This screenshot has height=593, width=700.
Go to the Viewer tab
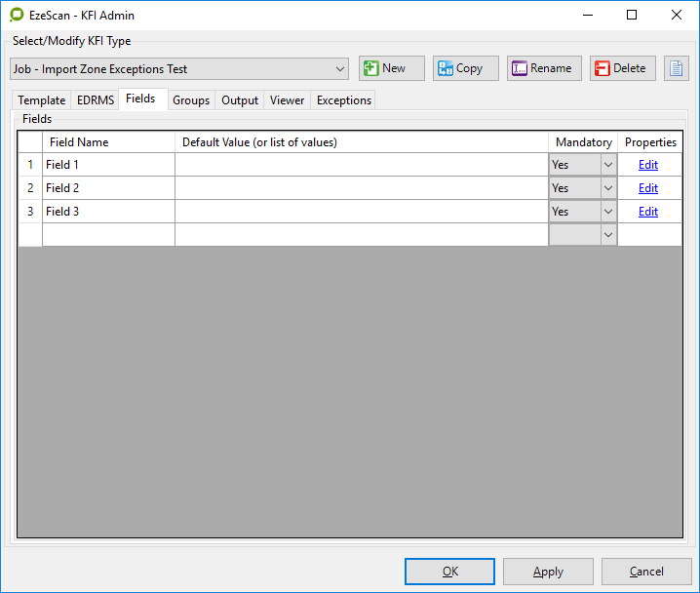tap(288, 100)
